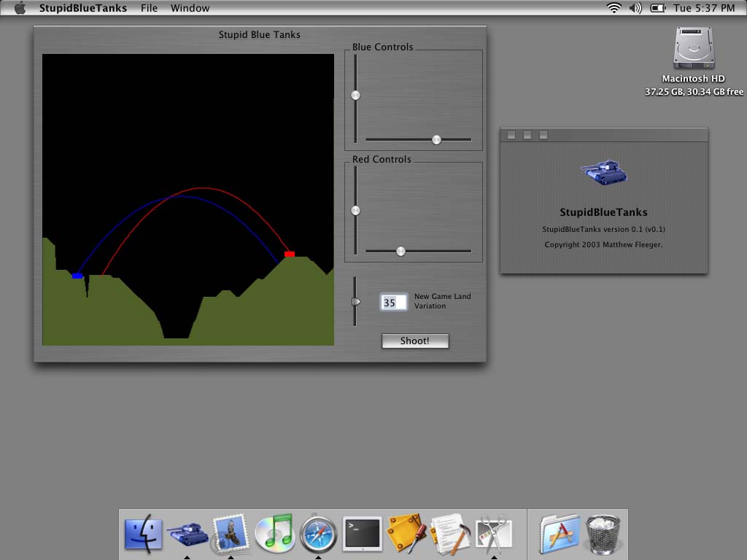Click the Blue Controls vertical slider knob
Image resolution: width=747 pixels, height=560 pixels.
click(x=355, y=96)
